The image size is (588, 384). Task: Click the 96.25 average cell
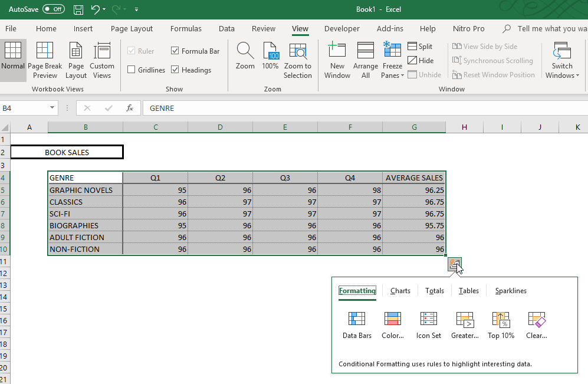click(x=414, y=190)
